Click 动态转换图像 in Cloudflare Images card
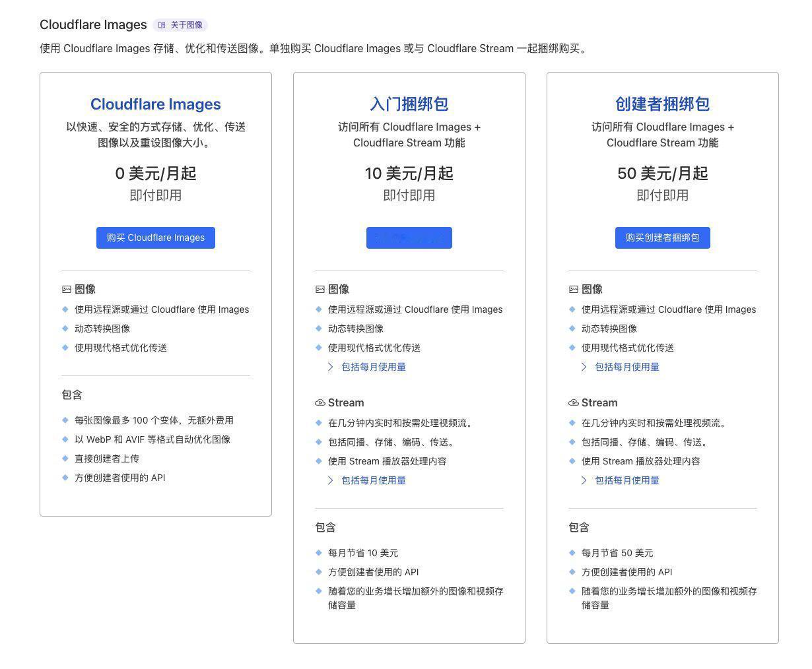This screenshot has height=669, width=812. pyautogui.click(x=102, y=329)
